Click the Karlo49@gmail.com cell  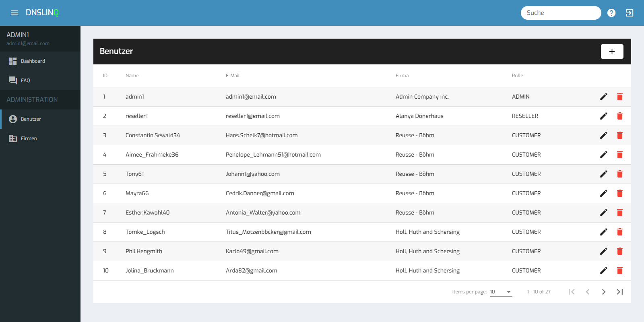pos(252,251)
